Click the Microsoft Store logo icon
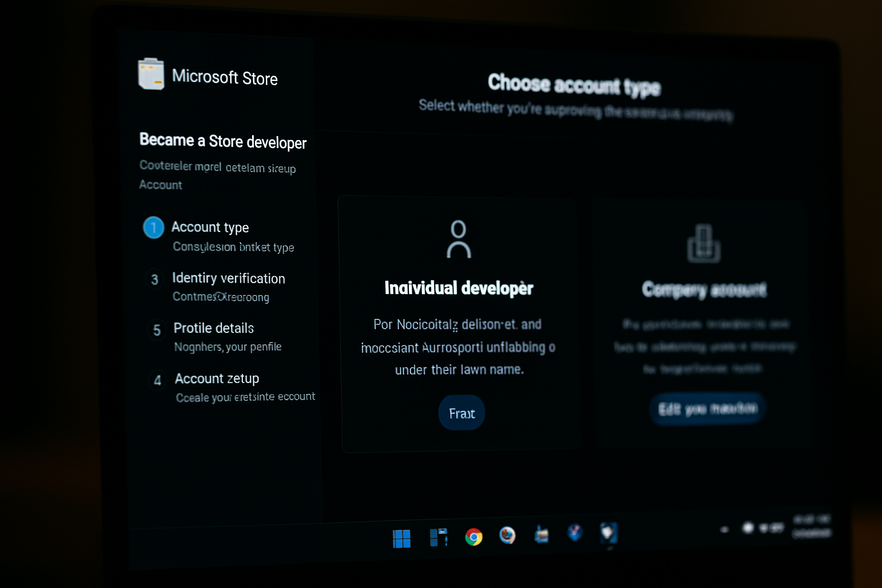 point(151,73)
